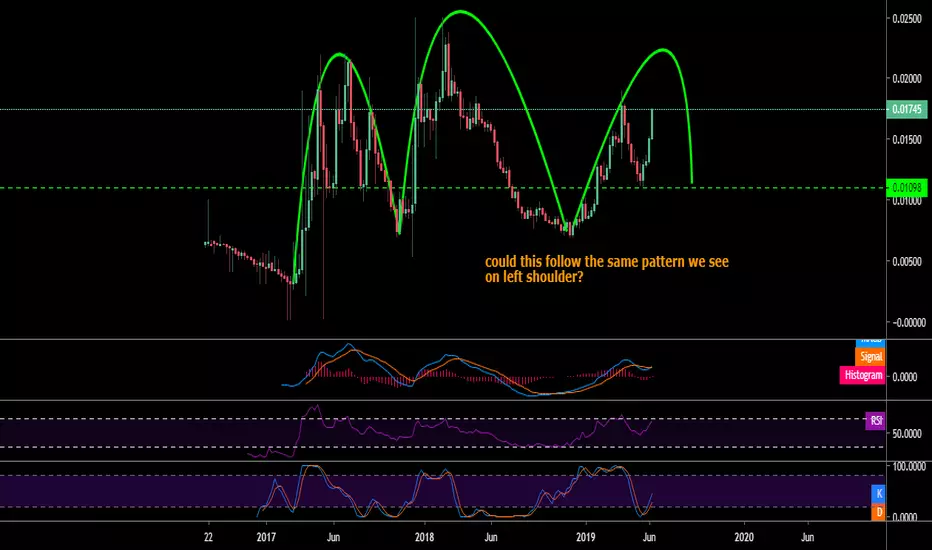This screenshot has height=550, width=932.
Task: Click the 50.0000 RSI axis value
Action: [x=909, y=434]
